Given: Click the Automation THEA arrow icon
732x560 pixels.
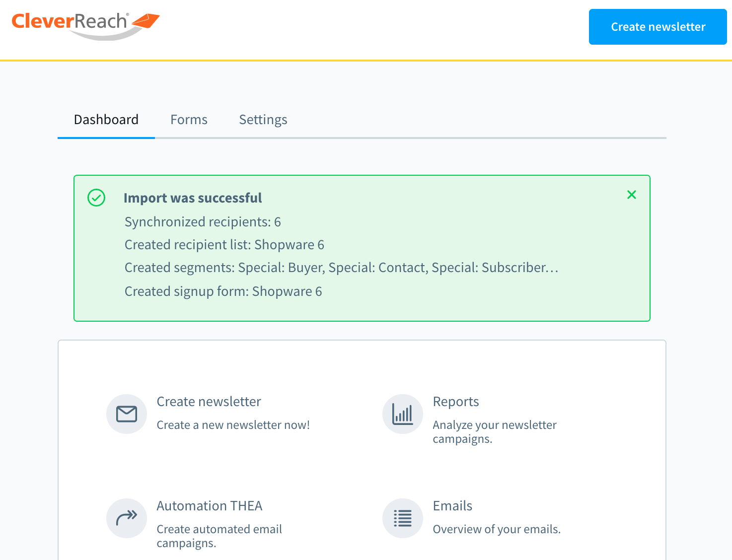Looking at the screenshot, I should [127, 518].
